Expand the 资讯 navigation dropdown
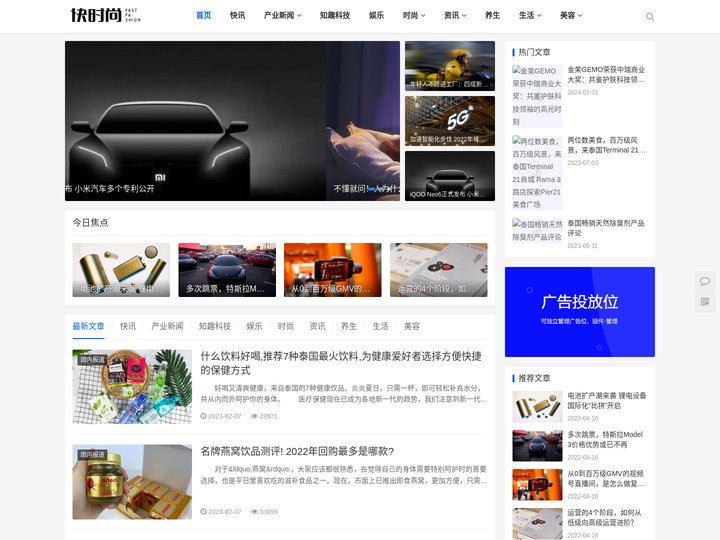This screenshot has height=540, width=720. (x=455, y=15)
